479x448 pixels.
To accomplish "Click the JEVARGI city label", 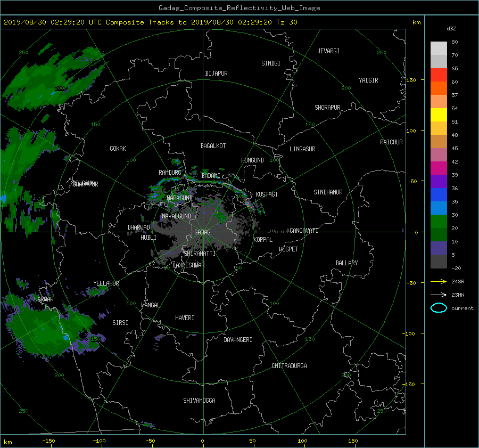I will click(x=328, y=51).
